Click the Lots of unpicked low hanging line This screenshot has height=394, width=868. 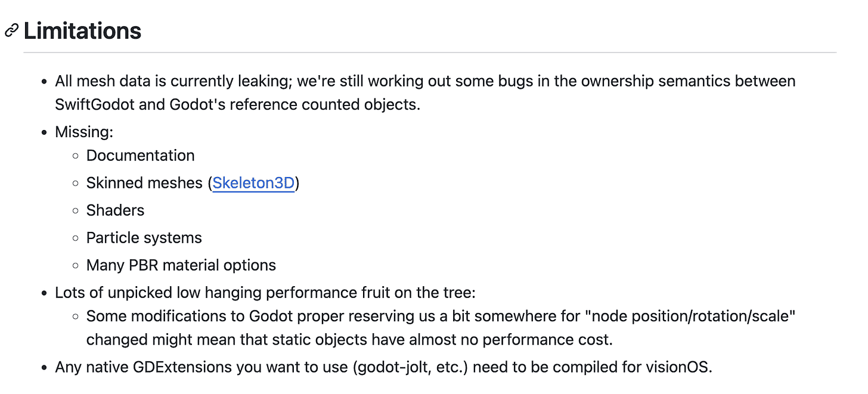[x=265, y=293]
